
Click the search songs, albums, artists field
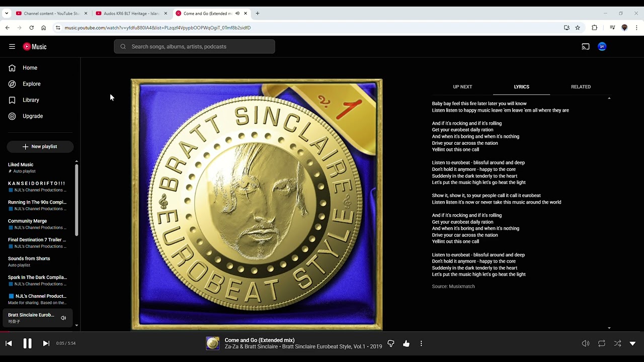click(x=194, y=47)
